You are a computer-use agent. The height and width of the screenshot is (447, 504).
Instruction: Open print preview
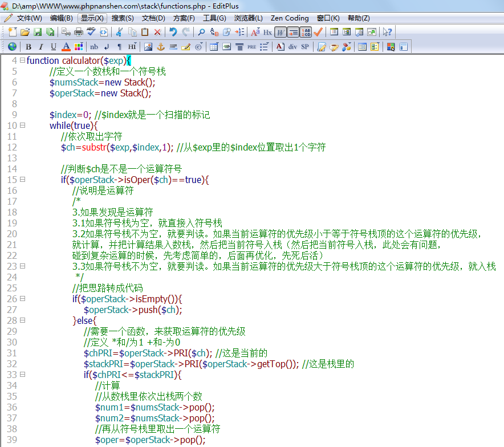(x=66, y=32)
